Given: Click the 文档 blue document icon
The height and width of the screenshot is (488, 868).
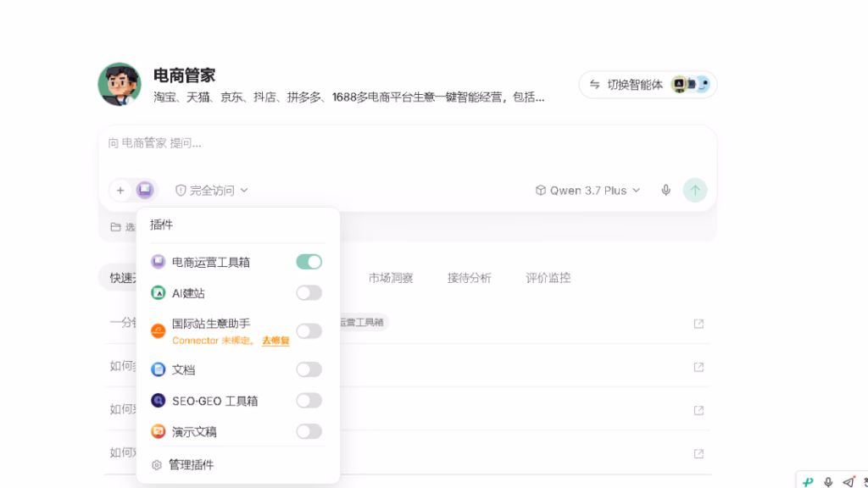Looking at the screenshot, I should tap(158, 369).
